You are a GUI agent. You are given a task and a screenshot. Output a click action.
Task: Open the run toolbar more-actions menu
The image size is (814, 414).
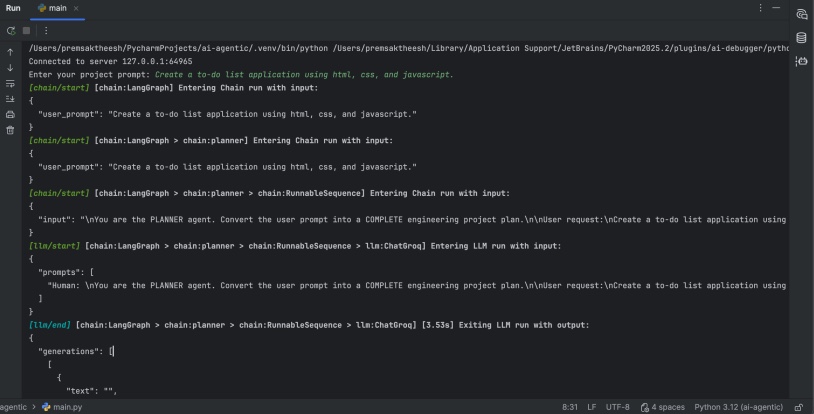46,30
